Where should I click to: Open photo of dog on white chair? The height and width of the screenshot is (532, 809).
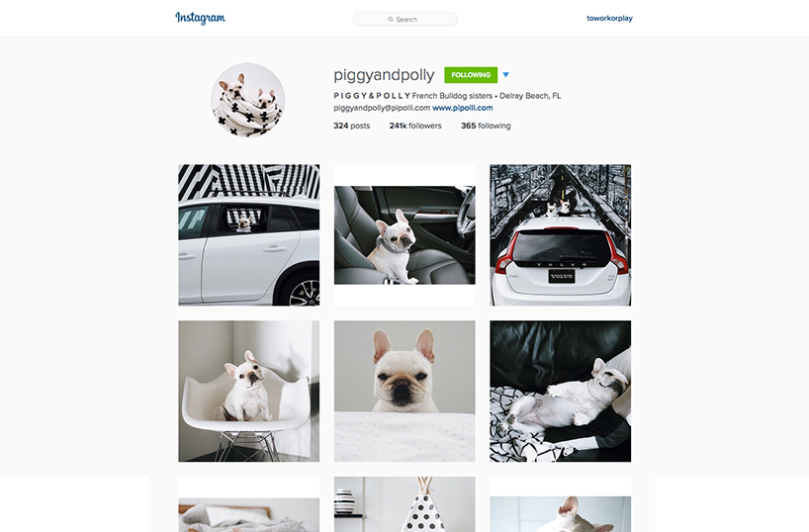[248, 392]
